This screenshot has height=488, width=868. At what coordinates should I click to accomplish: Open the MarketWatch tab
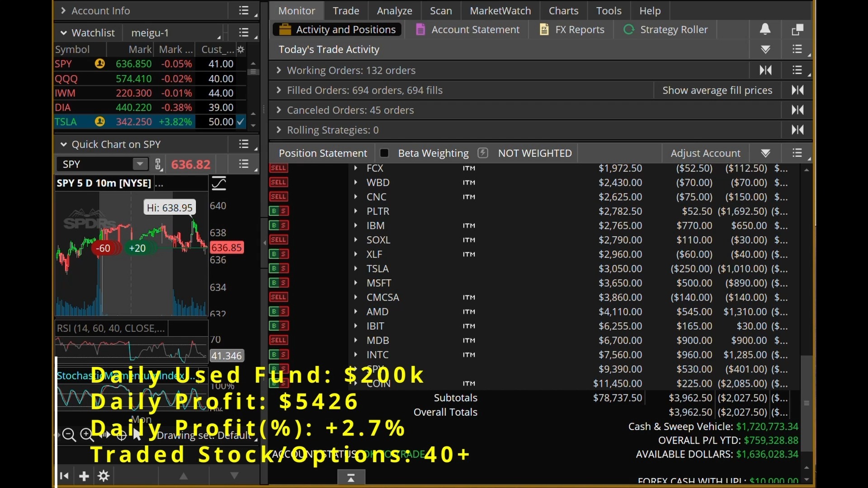[500, 10]
